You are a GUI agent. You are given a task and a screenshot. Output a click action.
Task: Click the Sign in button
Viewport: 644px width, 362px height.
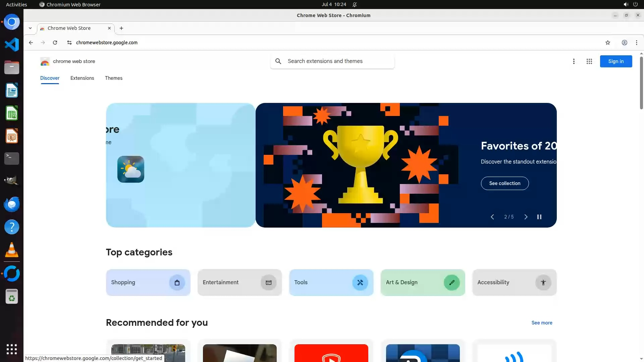point(615,61)
